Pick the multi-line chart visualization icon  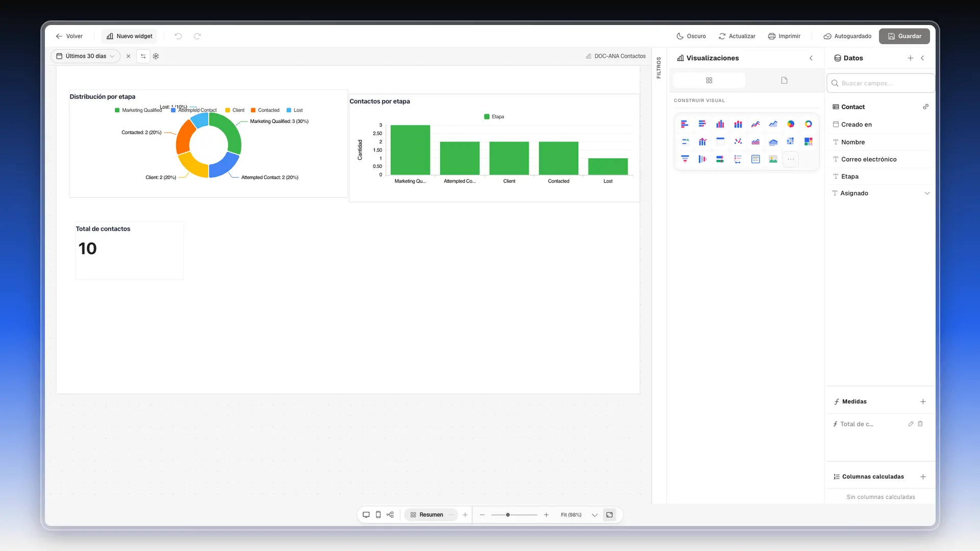(755, 124)
